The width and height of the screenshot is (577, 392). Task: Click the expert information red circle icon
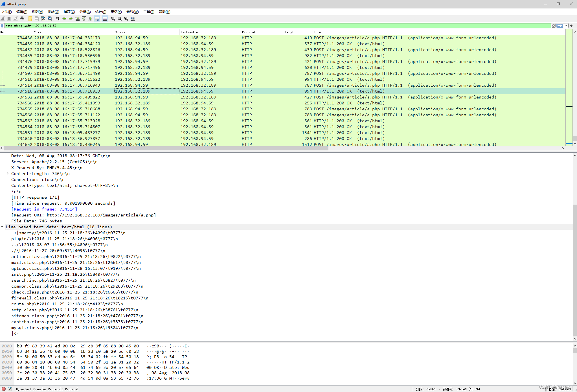4,389
